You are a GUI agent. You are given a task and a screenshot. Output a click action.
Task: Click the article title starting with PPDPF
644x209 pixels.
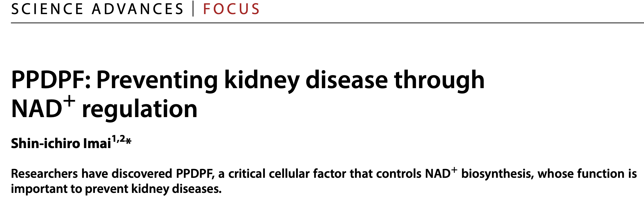[x=248, y=94]
